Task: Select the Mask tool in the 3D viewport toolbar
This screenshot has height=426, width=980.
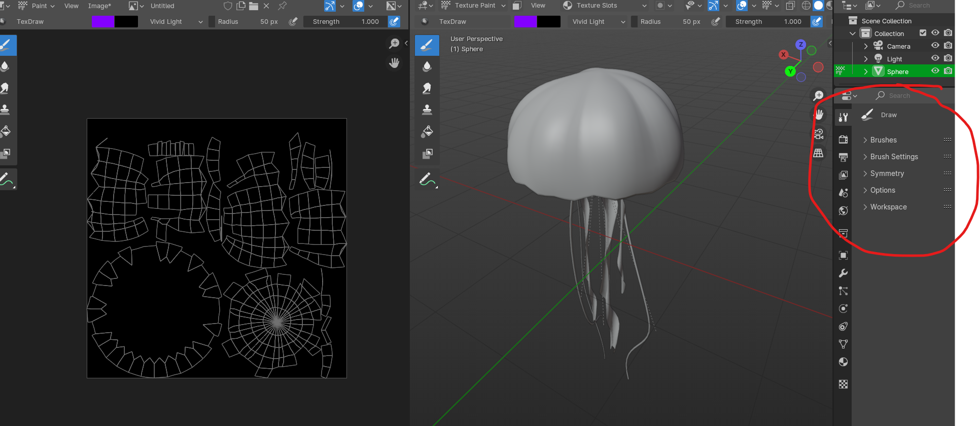Action: coord(427,153)
